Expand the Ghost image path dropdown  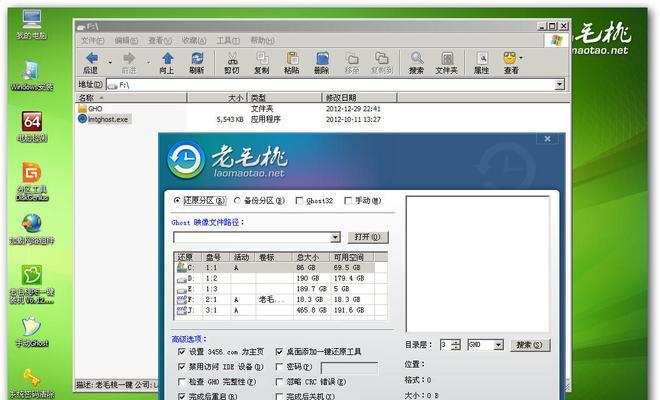click(335, 237)
